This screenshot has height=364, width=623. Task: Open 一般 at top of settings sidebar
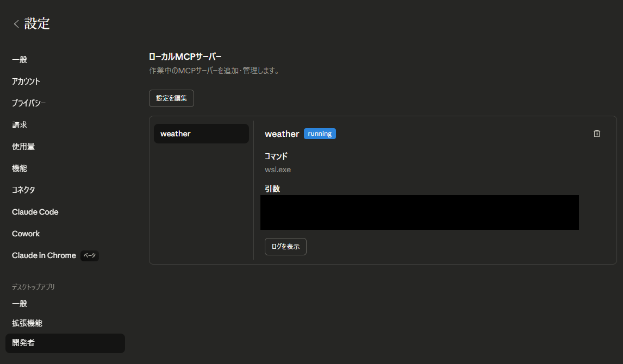[x=20, y=60]
